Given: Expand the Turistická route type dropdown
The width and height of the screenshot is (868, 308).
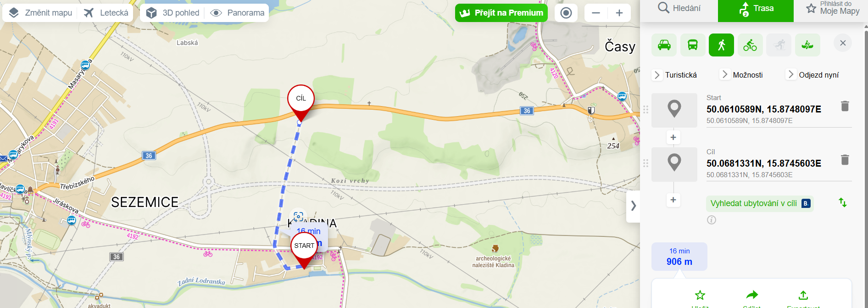Looking at the screenshot, I should tap(675, 75).
